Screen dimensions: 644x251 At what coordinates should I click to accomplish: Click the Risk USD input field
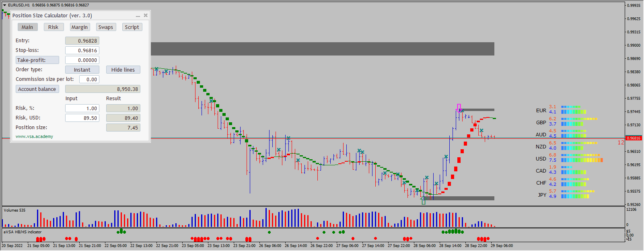pos(82,118)
